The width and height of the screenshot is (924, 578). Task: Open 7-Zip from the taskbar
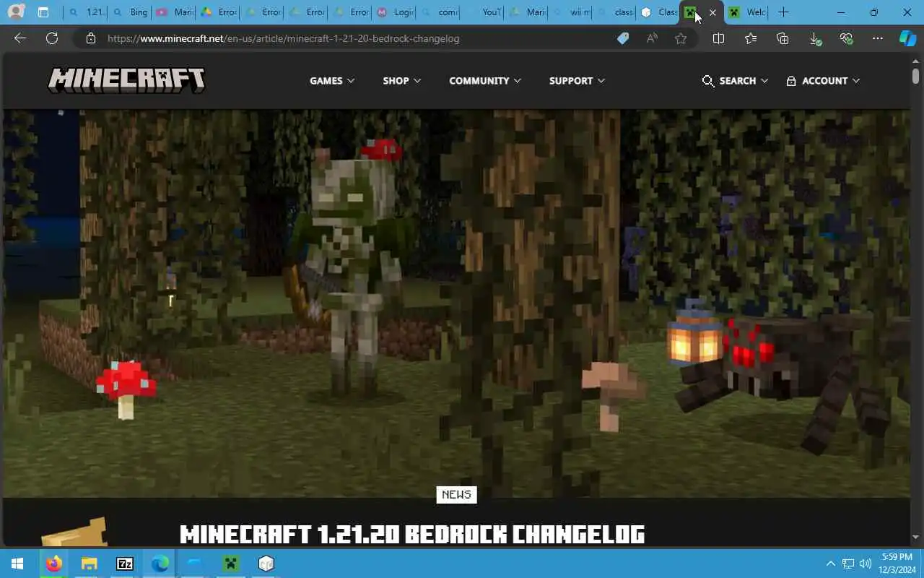coord(124,564)
